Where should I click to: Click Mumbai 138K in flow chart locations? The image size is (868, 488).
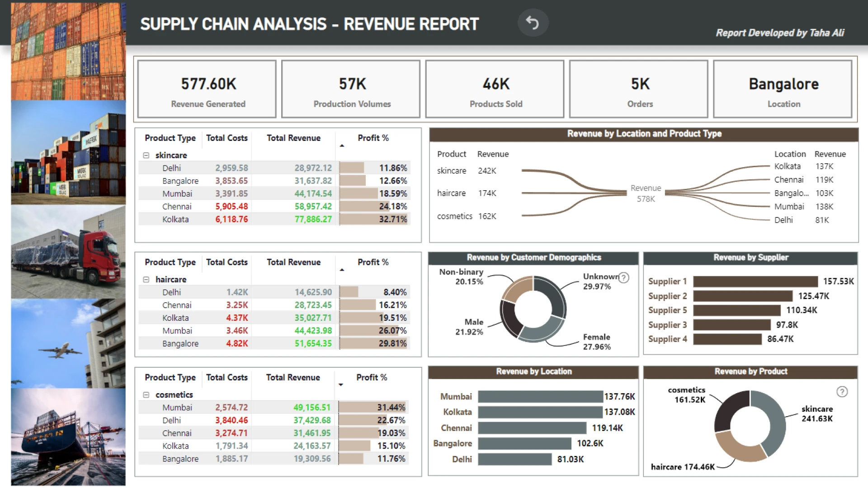point(804,206)
